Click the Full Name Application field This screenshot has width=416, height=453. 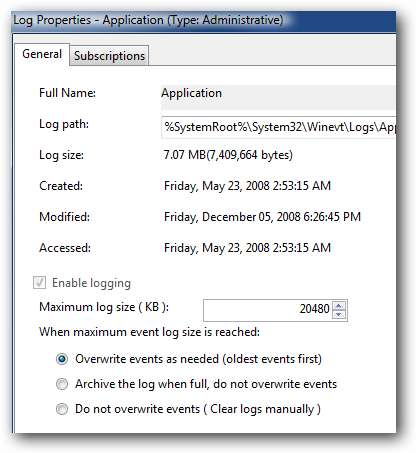(279, 97)
